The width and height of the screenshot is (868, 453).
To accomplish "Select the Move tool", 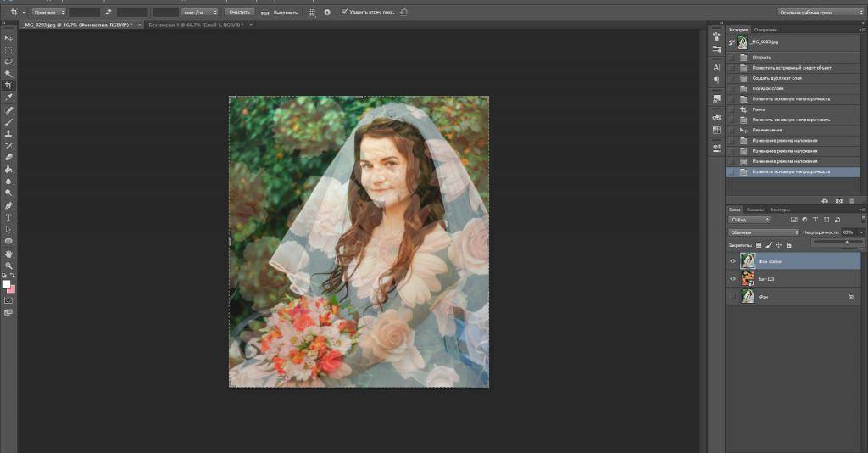I will coord(8,38).
